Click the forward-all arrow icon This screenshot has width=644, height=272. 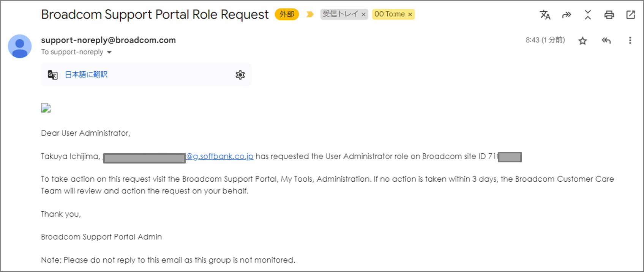pos(567,15)
